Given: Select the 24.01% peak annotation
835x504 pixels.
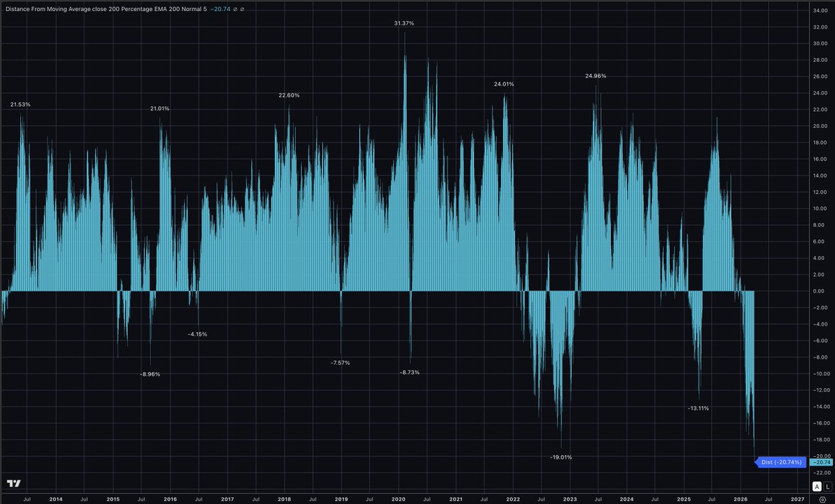Looking at the screenshot, I should (x=504, y=84).
